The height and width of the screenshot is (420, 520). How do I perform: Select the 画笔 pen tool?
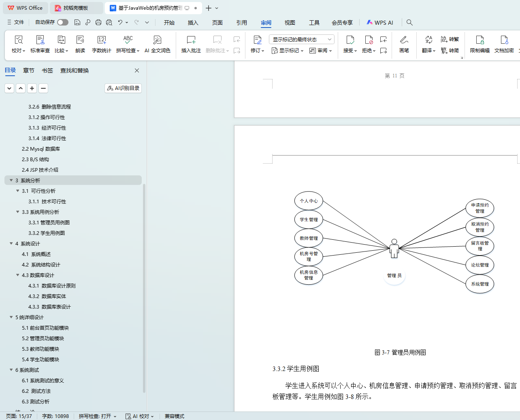tap(404, 44)
